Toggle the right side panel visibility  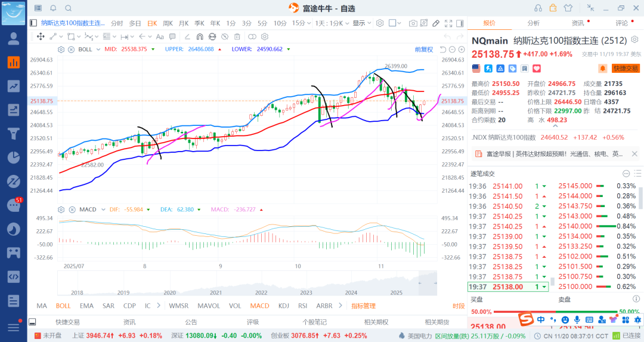point(460,23)
